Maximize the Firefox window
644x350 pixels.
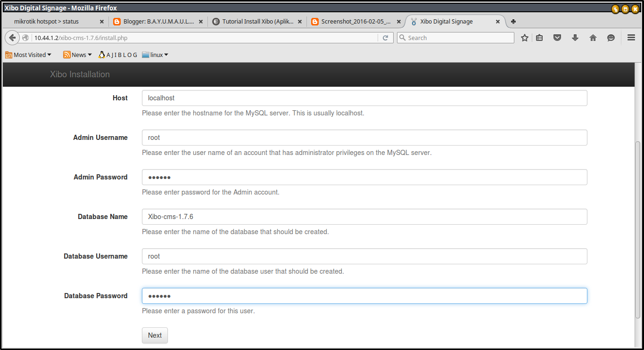click(x=625, y=8)
